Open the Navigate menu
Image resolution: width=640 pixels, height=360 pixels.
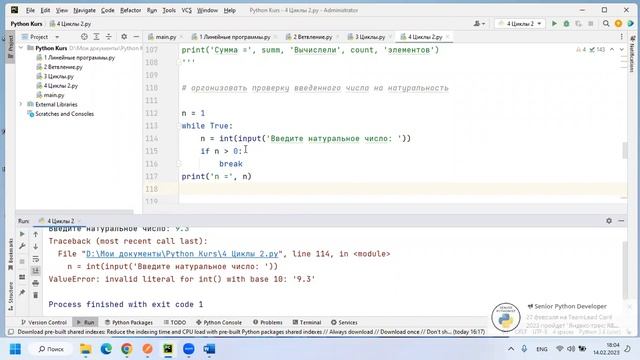point(84,10)
